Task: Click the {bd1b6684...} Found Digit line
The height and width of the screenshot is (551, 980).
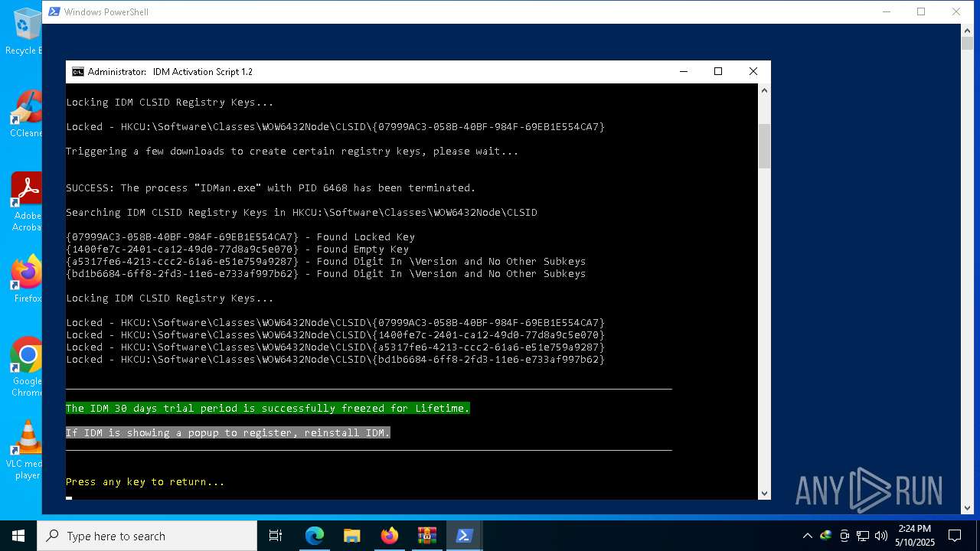Action: pos(326,273)
